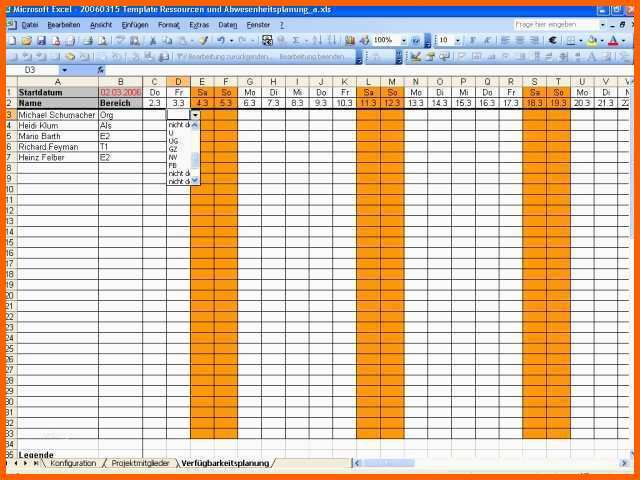Select the Verfügbarkeitsplanung sheet tab

pos(225,463)
